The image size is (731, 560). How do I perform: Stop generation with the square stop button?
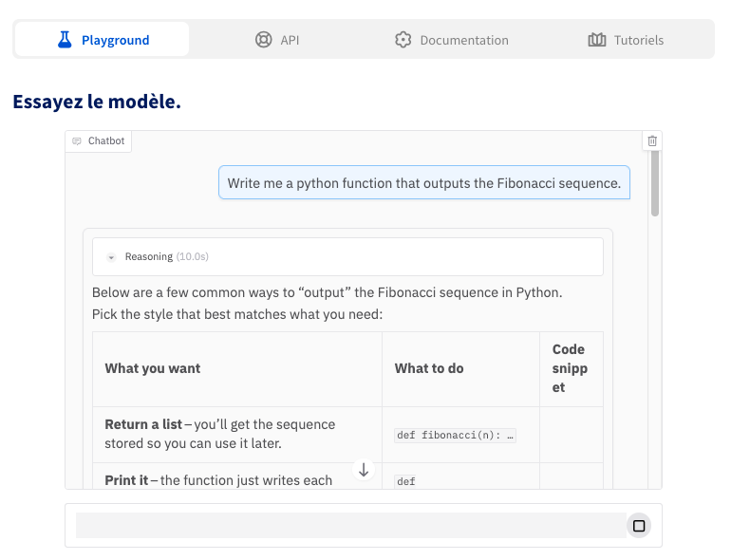[639, 526]
